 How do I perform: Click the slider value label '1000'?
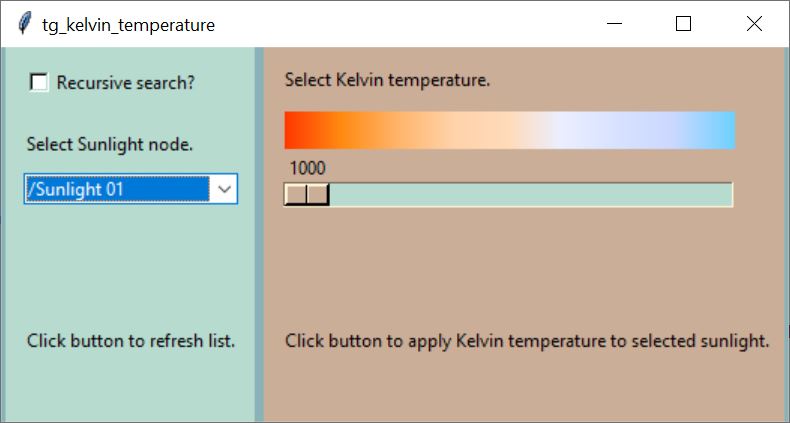(308, 168)
